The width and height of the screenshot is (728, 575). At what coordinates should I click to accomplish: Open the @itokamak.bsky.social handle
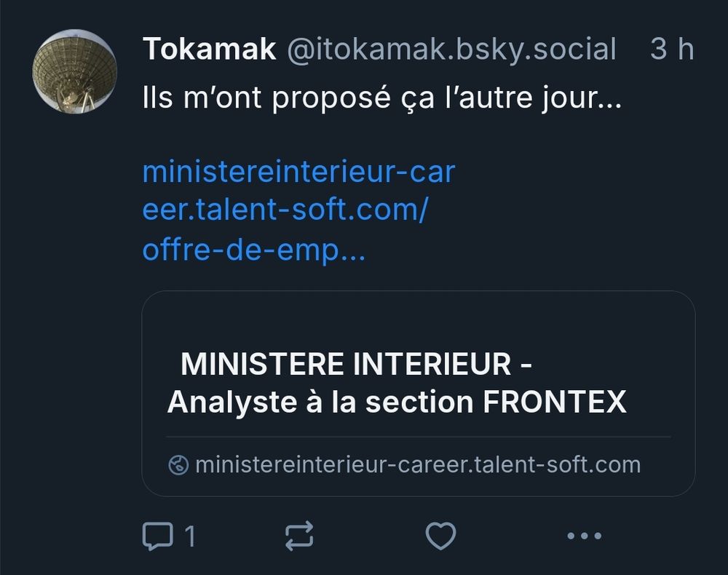(x=452, y=49)
